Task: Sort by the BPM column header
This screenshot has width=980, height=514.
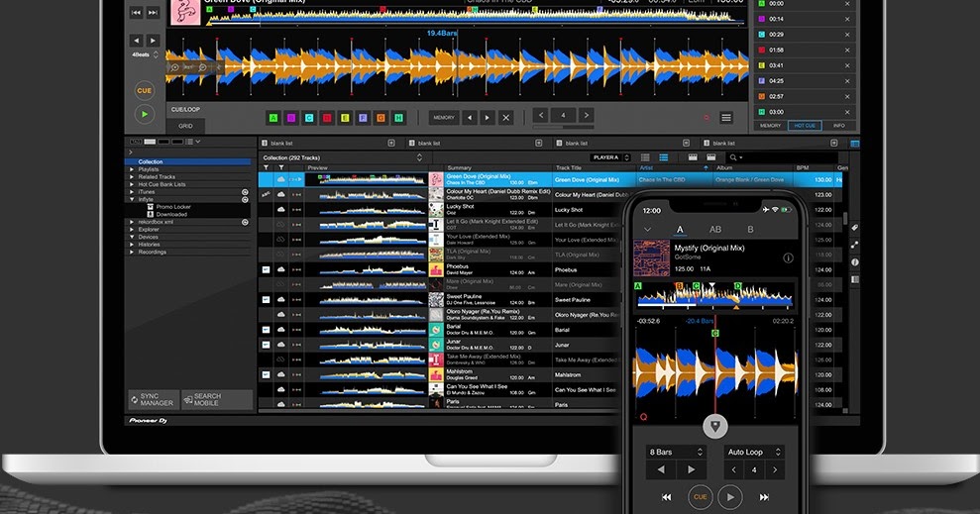Action: point(803,168)
